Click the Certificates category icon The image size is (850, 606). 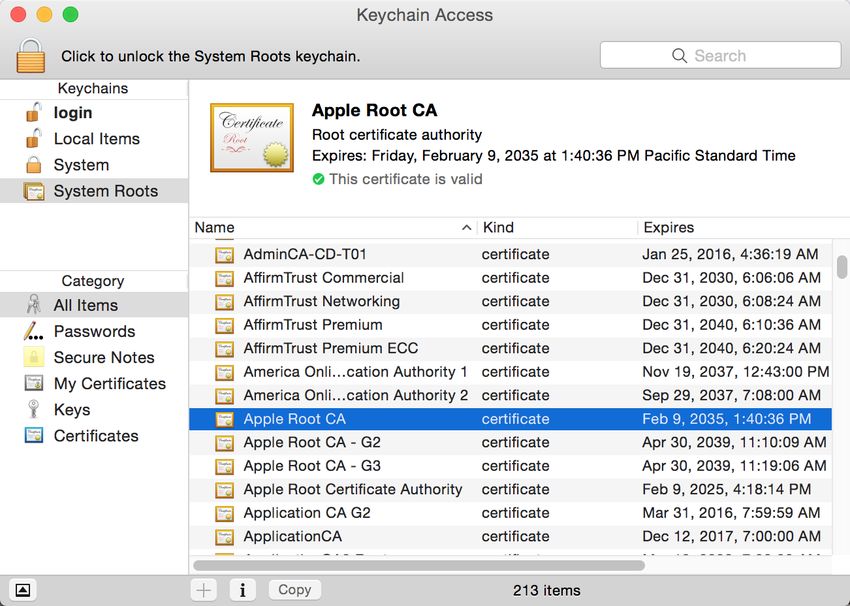click(x=34, y=435)
